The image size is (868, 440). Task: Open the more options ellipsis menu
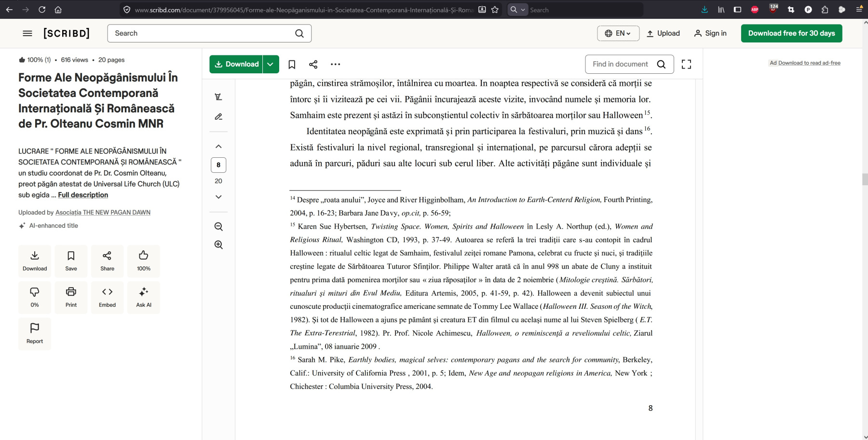coord(335,64)
